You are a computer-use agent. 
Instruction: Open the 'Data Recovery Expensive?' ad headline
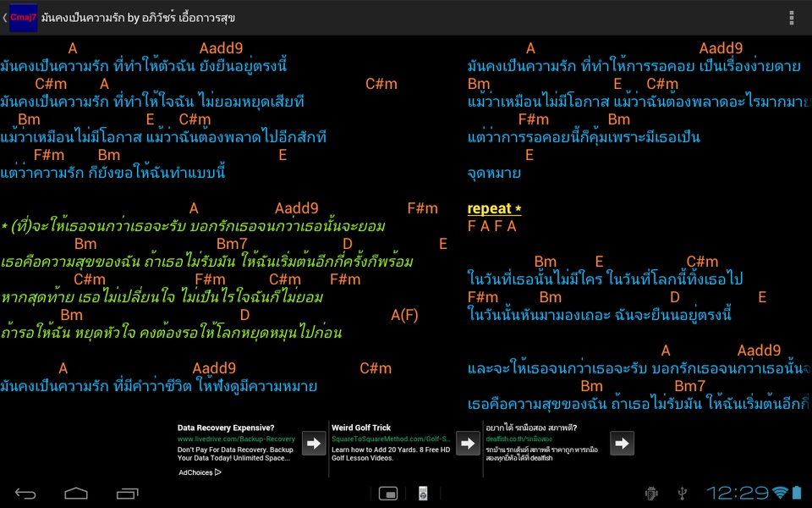pyautogui.click(x=226, y=428)
